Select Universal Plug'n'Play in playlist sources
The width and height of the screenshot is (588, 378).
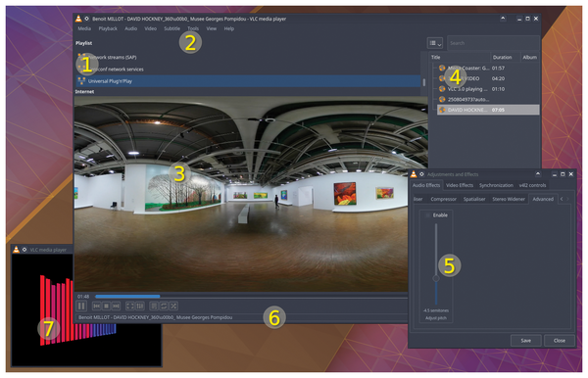248,81
